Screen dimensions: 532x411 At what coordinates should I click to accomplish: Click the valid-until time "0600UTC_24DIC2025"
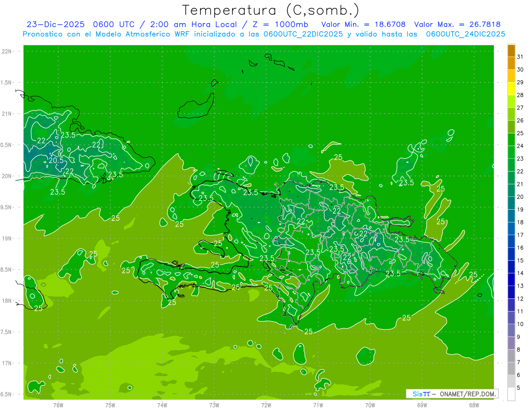(x=465, y=34)
